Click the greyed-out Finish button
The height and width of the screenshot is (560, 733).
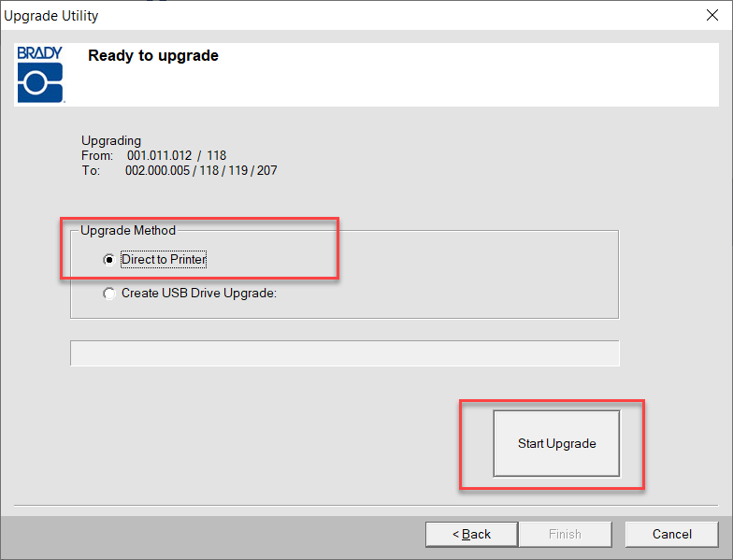pos(565,534)
